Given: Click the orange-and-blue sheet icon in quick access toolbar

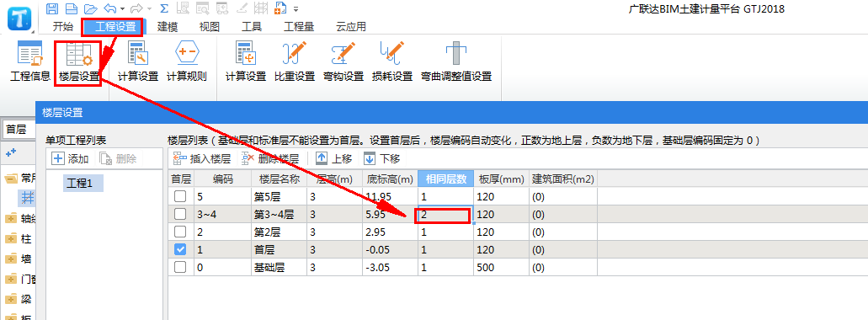Looking at the screenshot, I should pyautogui.click(x=280, y=8).
